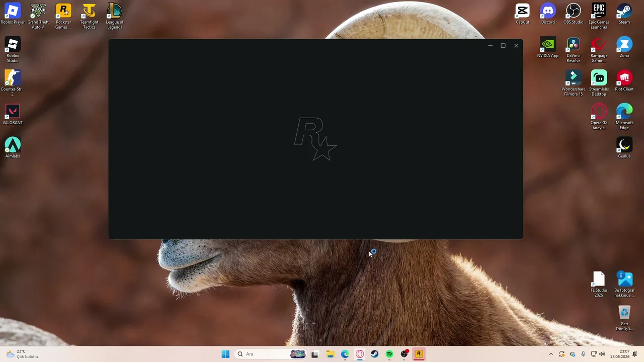Click the Steam desktop shortcut
The image size is (644, 362).
click(x=624, y=14)
